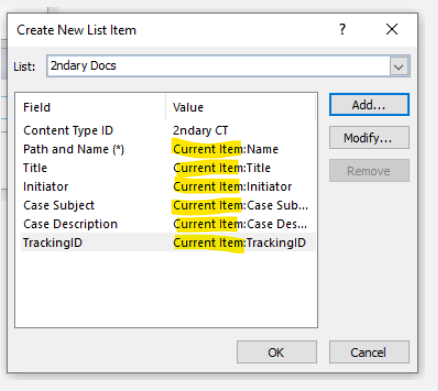Select the Case Description field row
Image resolution: width=438 pixels, height=391 pixels.
(168, 224)
